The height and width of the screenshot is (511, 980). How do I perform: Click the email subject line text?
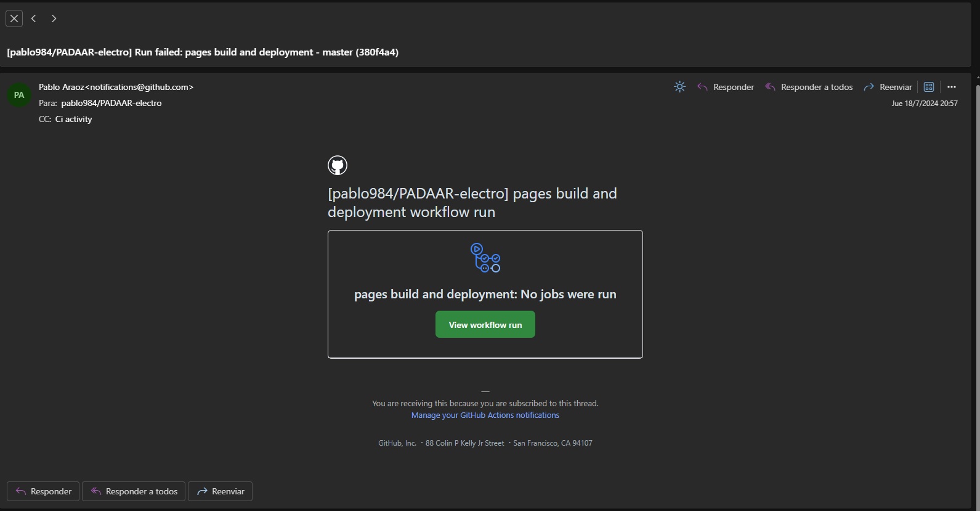pyautogui.click(x=203, y=52)
